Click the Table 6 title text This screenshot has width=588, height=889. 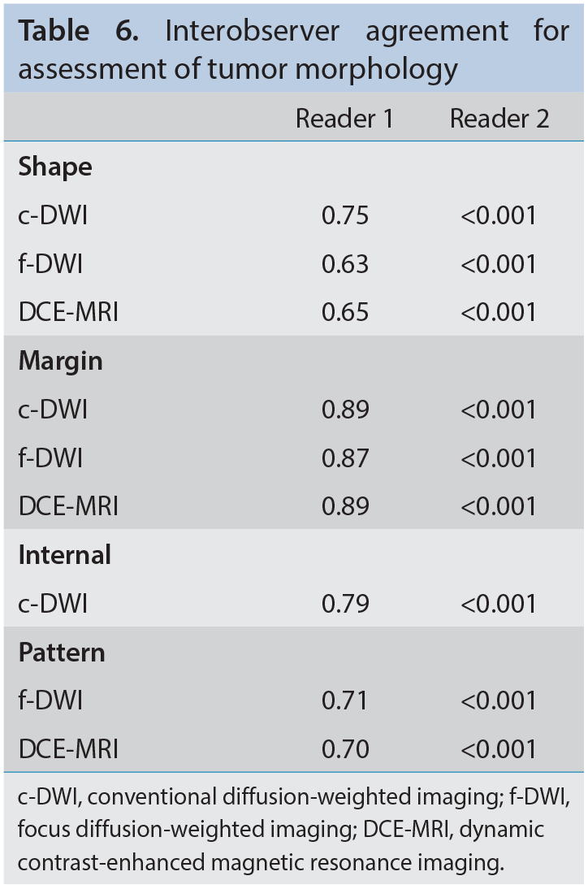coord(293,50)
